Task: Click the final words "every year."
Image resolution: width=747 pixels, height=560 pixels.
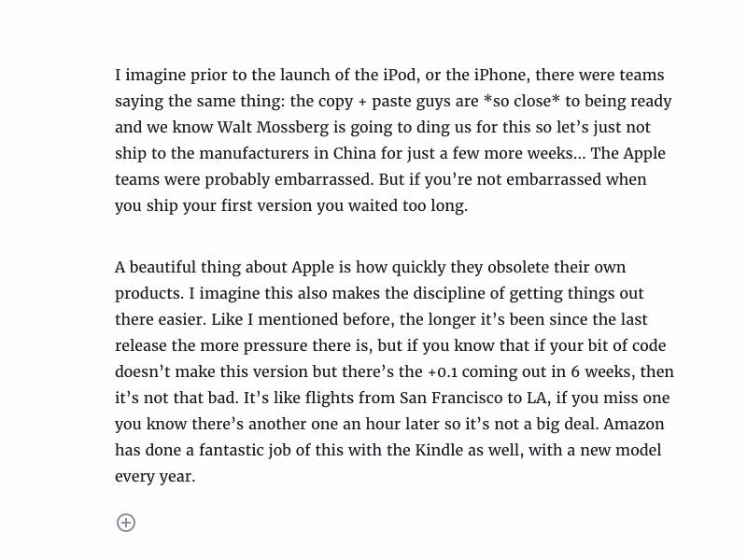Action: click(x=155, y=476)
